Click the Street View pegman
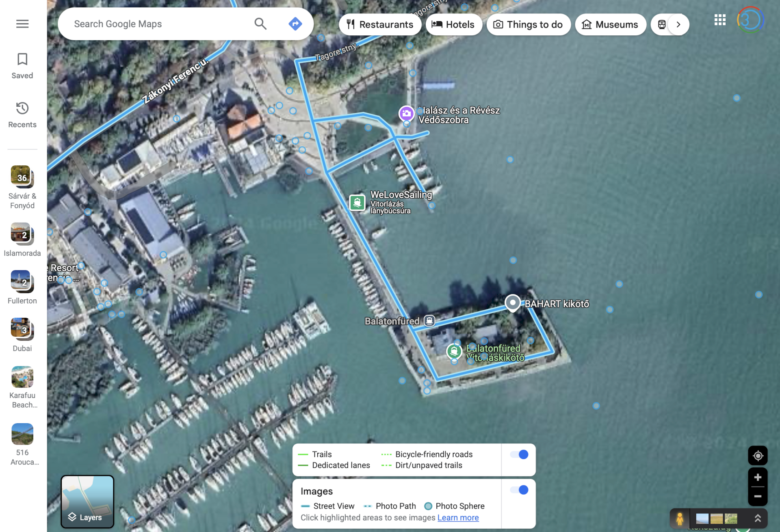 pyautogui.click(x=680, y=519)
